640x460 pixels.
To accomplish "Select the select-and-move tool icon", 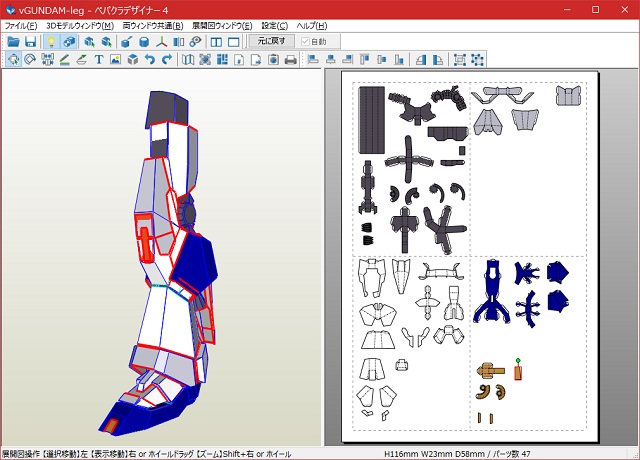I will 13,60.
